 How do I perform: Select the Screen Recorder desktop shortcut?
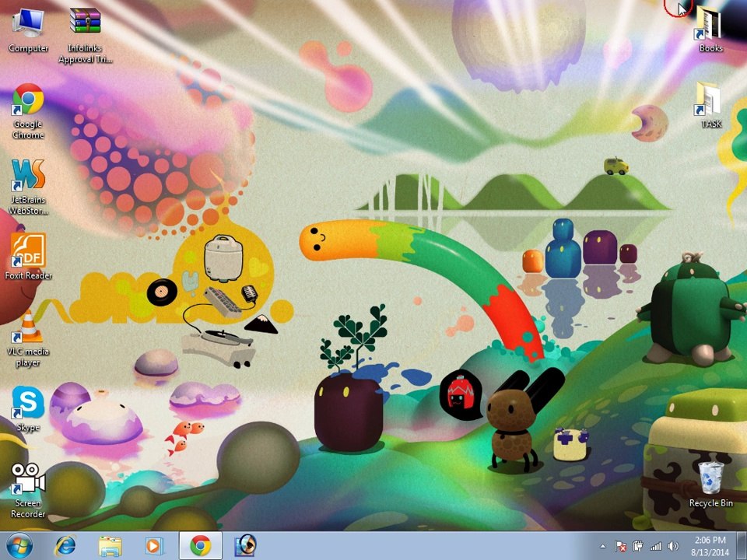tap(28, 491)
